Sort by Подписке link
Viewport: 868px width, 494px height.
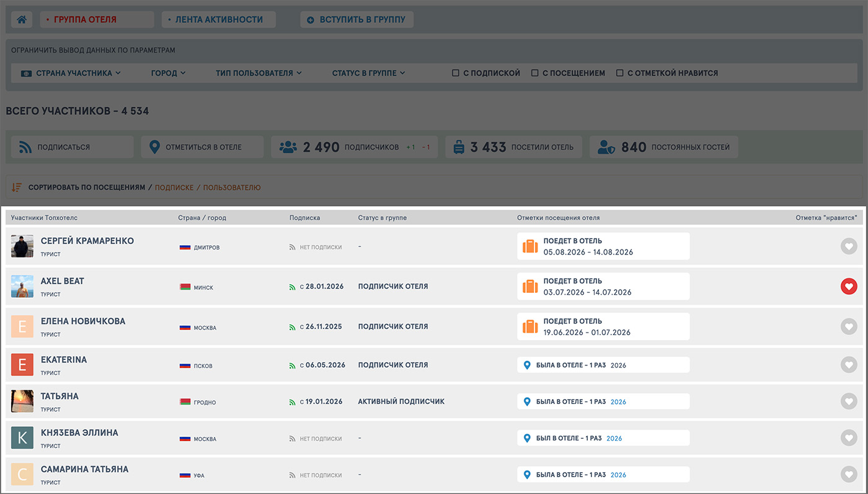click(174, 187)
